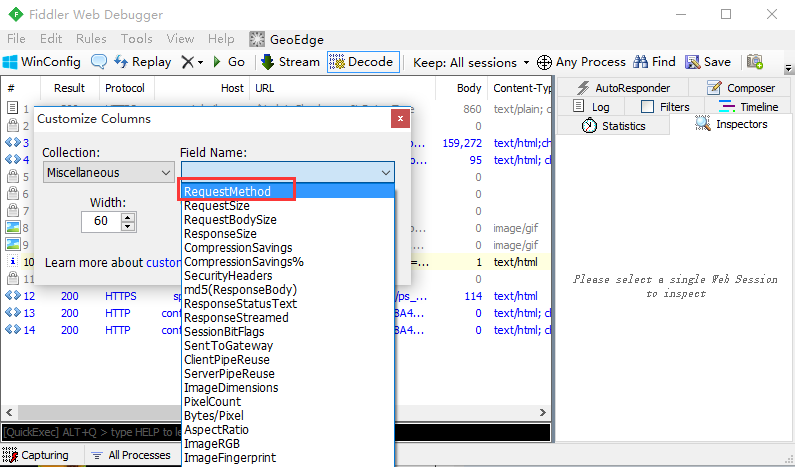Open Find with the binoculars icon

[x=655, y=62]
